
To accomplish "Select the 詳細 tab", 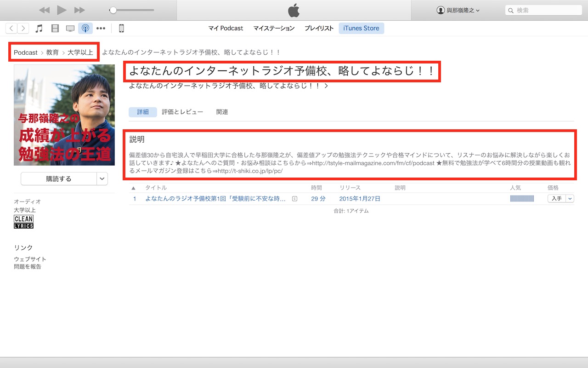I will click(x=143, y=112).
